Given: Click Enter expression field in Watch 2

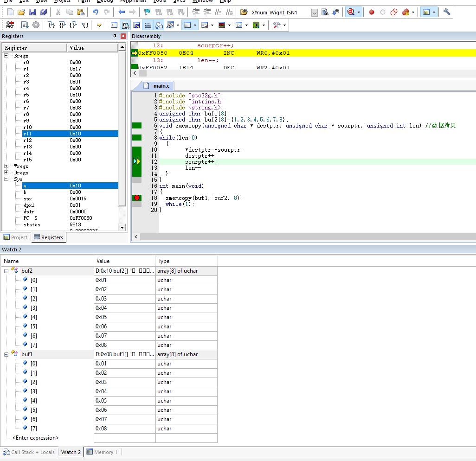Looking at the screenshot, I should [x=36, y=438].
